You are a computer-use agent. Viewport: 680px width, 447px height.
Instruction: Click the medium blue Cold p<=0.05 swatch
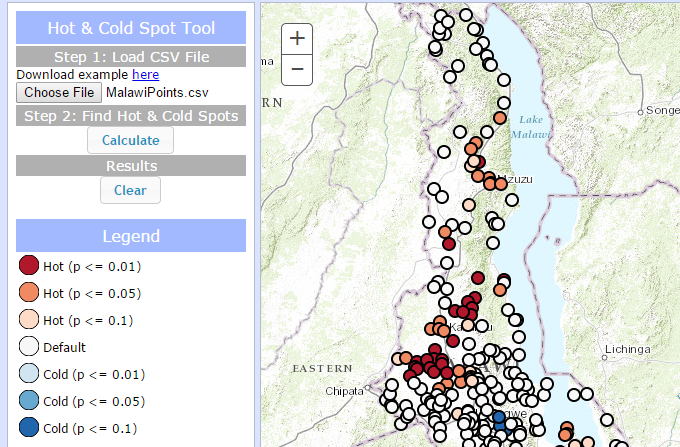[x=29, y=401]
